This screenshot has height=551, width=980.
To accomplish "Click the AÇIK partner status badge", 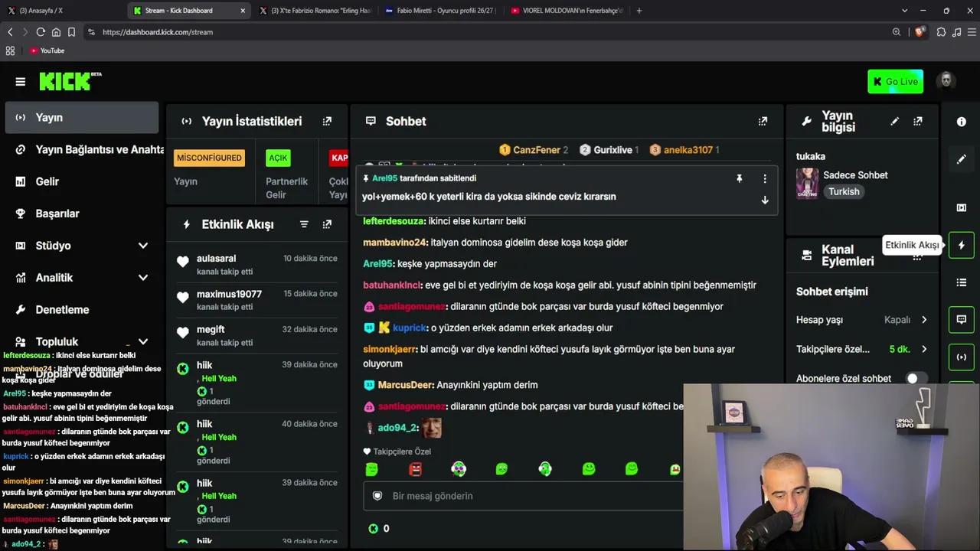I will click(x=278, y=158).
